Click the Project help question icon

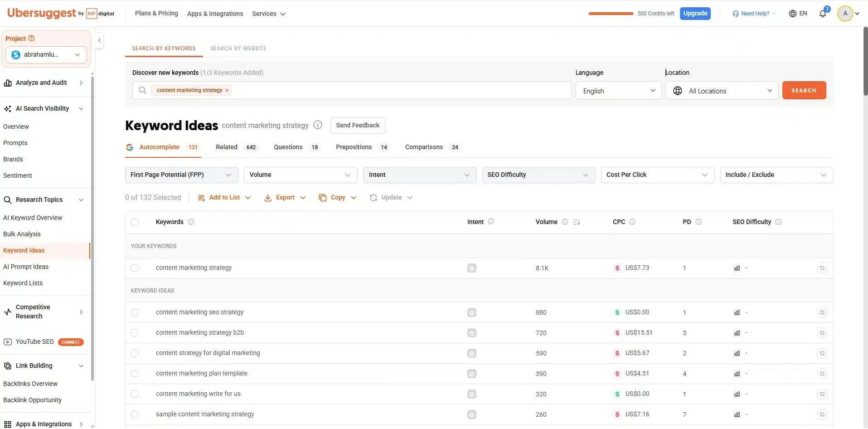pos(31,39)
